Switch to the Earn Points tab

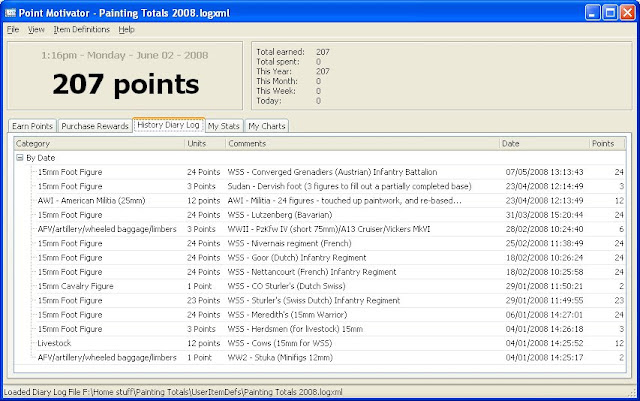(32, 126)
